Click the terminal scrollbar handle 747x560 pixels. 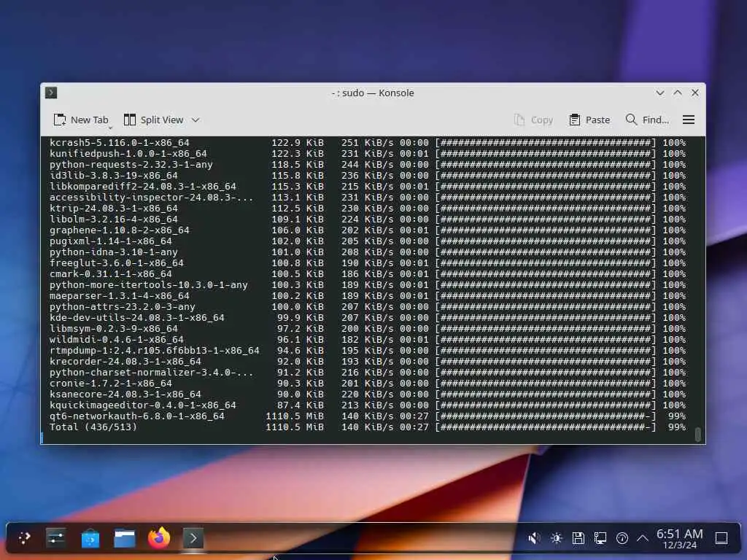(698, 435)
